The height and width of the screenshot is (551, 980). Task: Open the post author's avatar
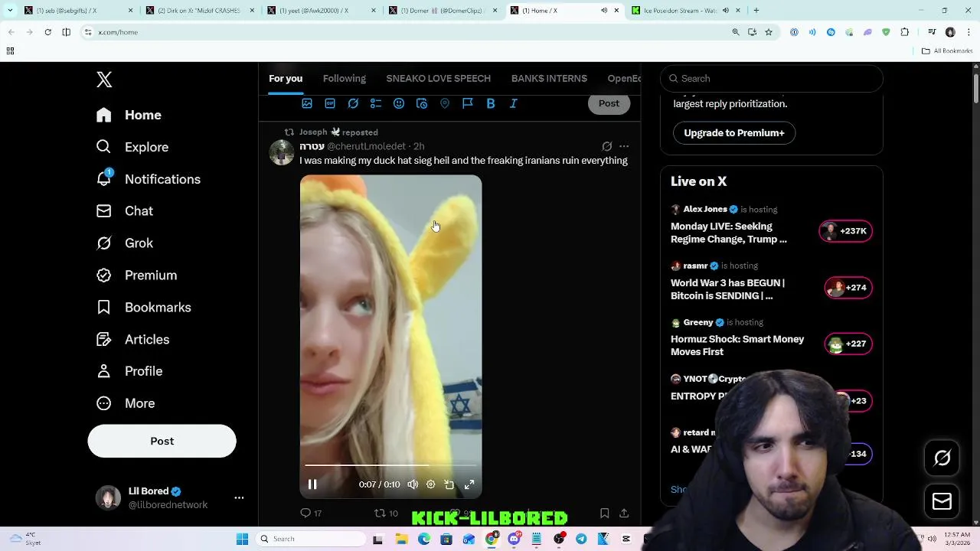click(281, 152)
